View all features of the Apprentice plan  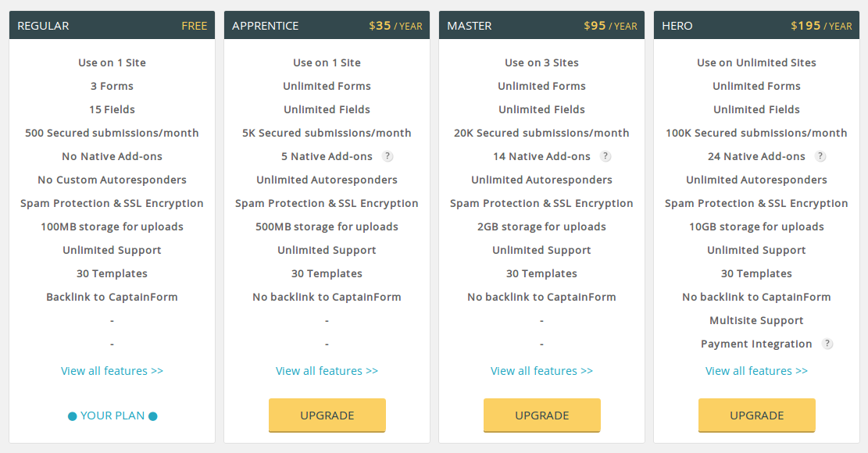click(x=327, y=370)
